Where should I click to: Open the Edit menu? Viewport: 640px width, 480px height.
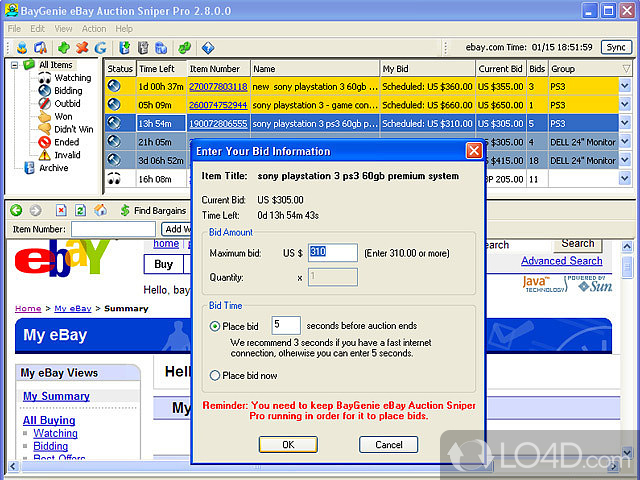coord(37,29)
